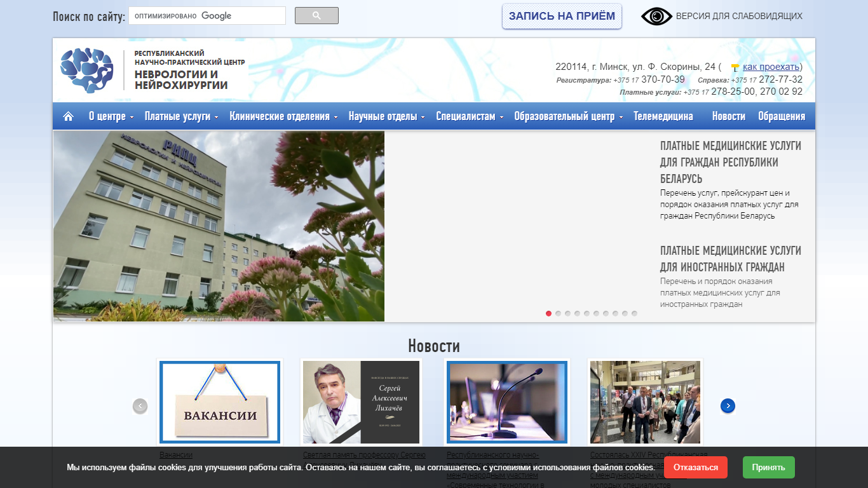Image resolution: width=868 pixels, height=488 pixels.
Task: Click the home icon in navigation bar
Action: [x=68, y=116]
